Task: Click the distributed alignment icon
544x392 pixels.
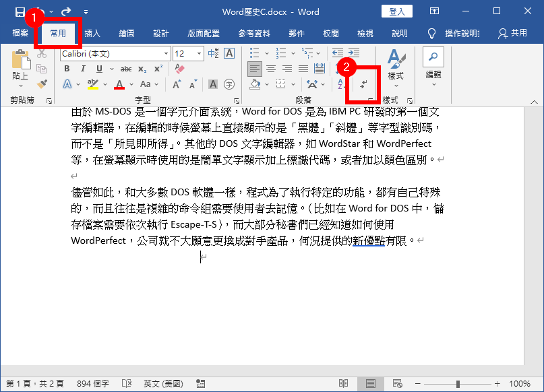Action: (319, 68)
